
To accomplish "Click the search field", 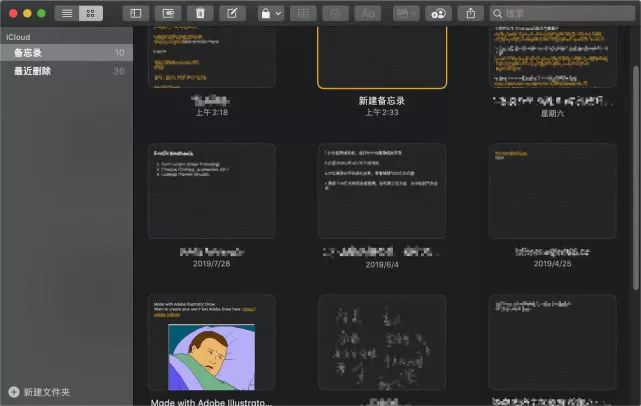I will point(563,13).
